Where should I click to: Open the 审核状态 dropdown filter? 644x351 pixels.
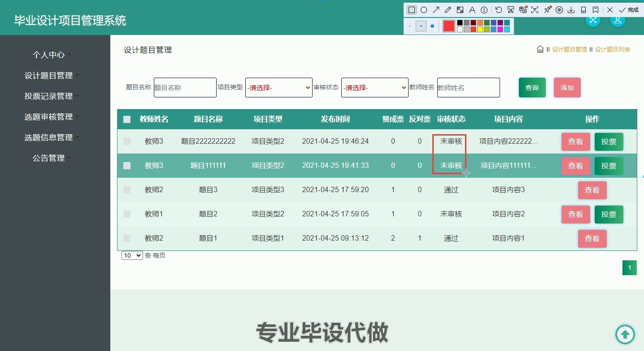click(x=374, y=88)
